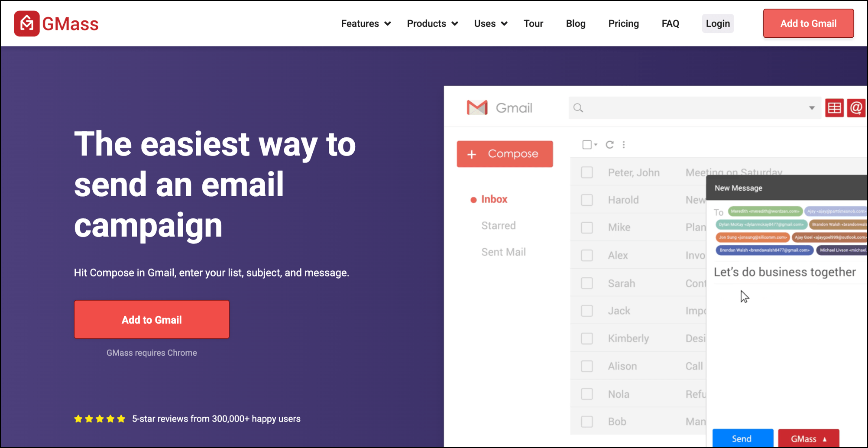Click the refresh icon
Viewport: 868px width, 448px height.
pyautogui.click(x=609, y=145)
